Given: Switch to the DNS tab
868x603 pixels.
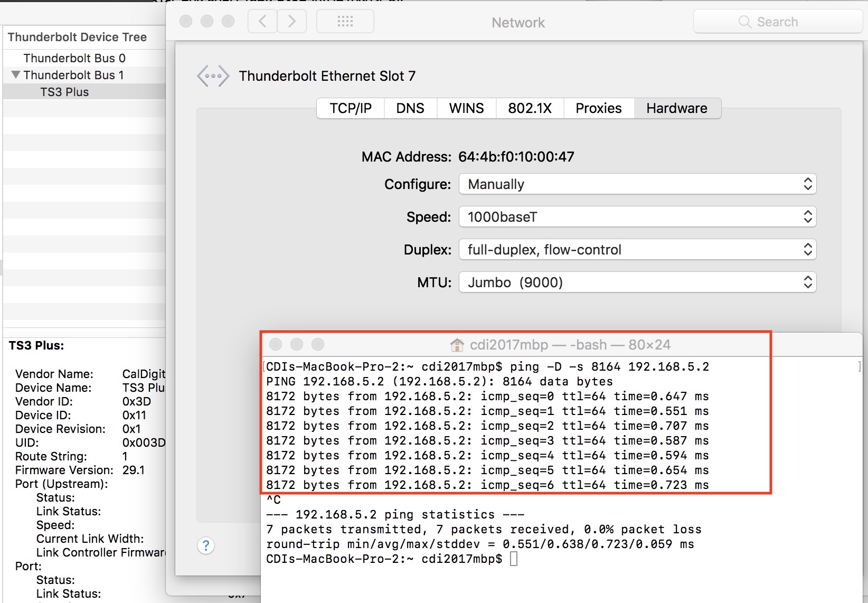Looking at the screenshot, I should click(410, 108).
